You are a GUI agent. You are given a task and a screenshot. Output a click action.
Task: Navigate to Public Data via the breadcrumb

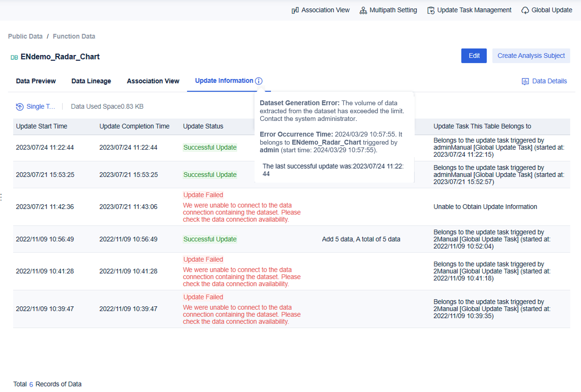pyautogui.click(x=25, y=36)
